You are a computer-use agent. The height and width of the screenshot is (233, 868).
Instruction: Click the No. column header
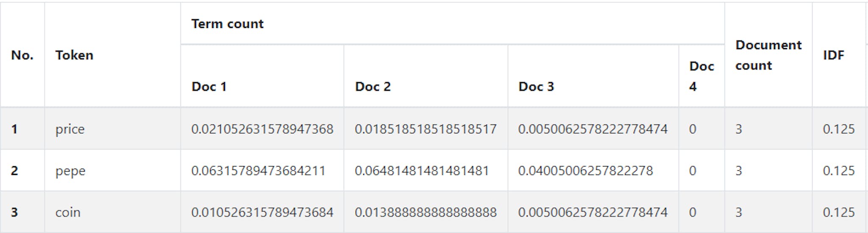[22, 55]
